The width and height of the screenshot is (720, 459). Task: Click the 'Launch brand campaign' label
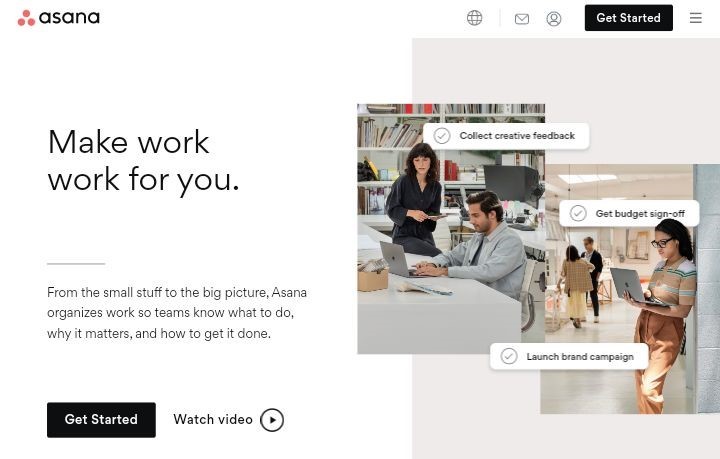pyautogui.click(x=580, y=357)
